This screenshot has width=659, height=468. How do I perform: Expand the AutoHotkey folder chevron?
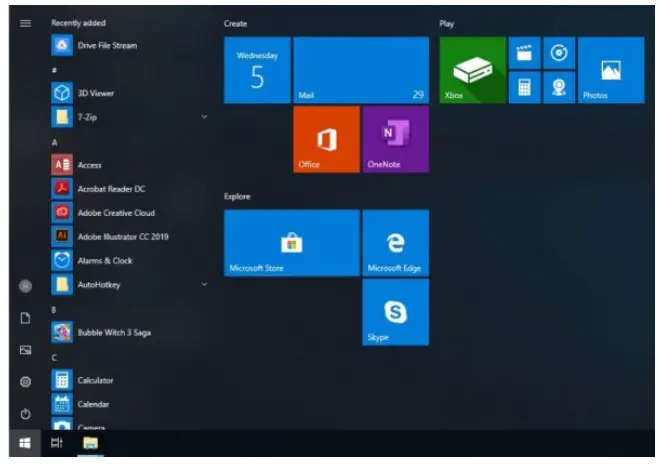coord(204,284)
